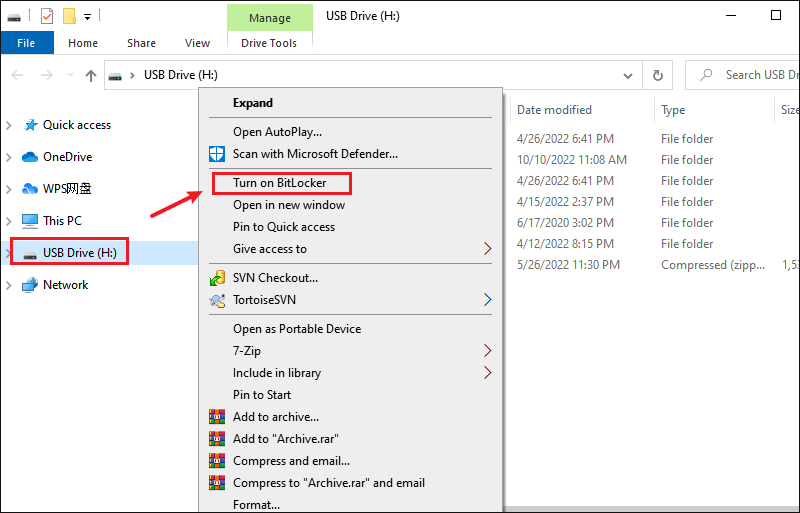The width and height of the screenshot is (800, 513).
Task: Click the drive icon in the address bar
Action: pos(115,76)
